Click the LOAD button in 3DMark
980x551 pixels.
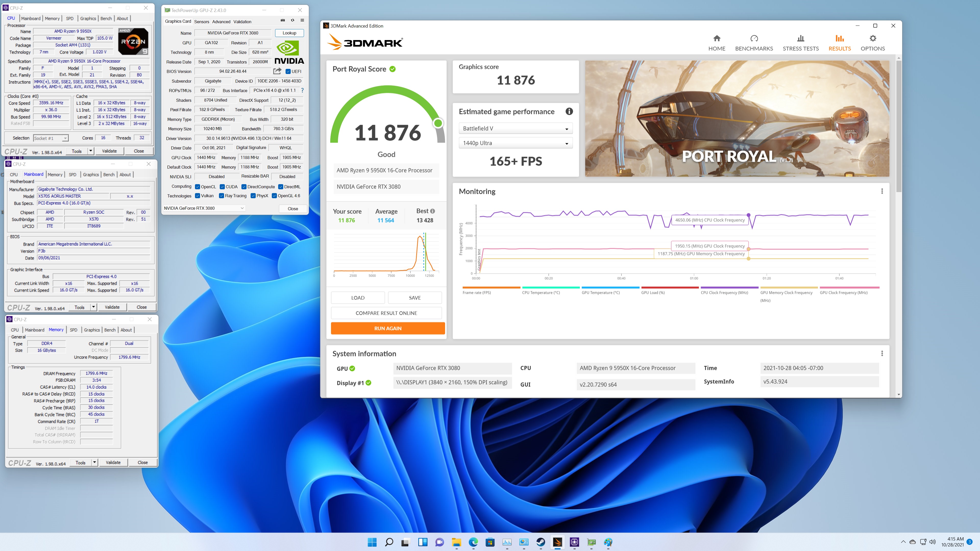(x=358, y=298)
